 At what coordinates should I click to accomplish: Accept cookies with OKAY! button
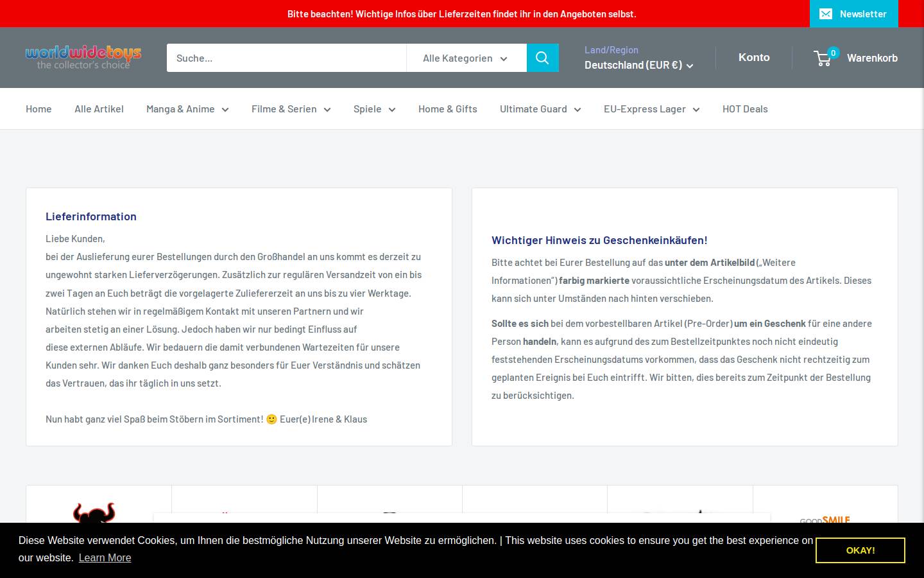(x=860, y=550)
